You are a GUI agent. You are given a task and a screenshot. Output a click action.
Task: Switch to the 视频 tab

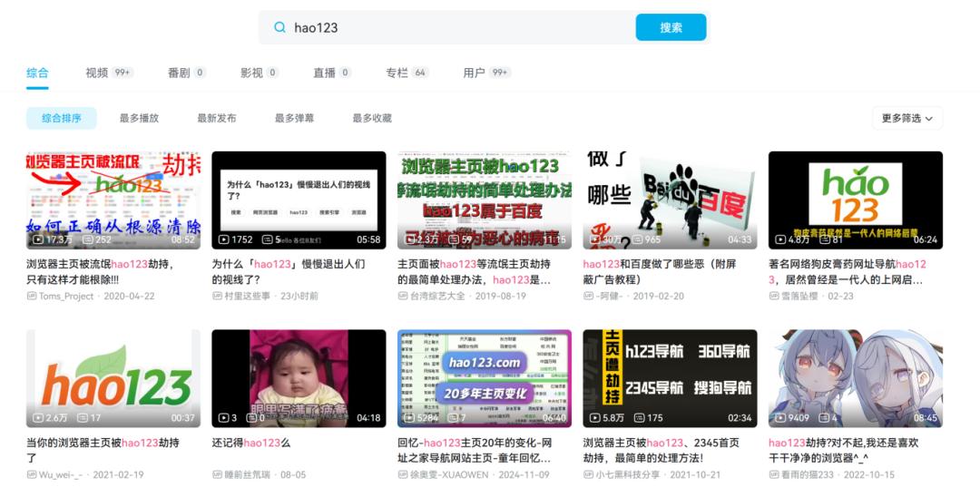pyautogui.click(x=97, y=73)
